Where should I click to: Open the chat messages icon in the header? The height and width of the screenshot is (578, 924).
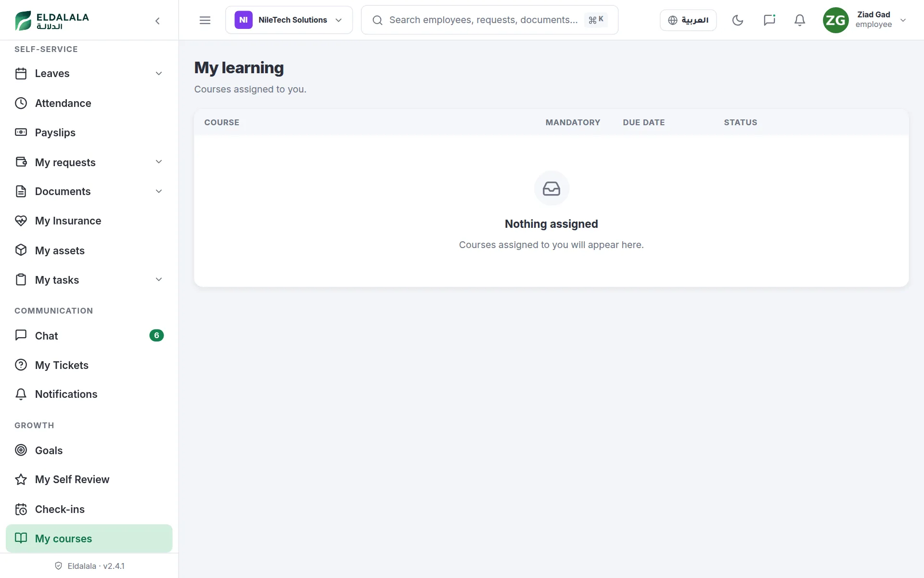pos(769,20)
